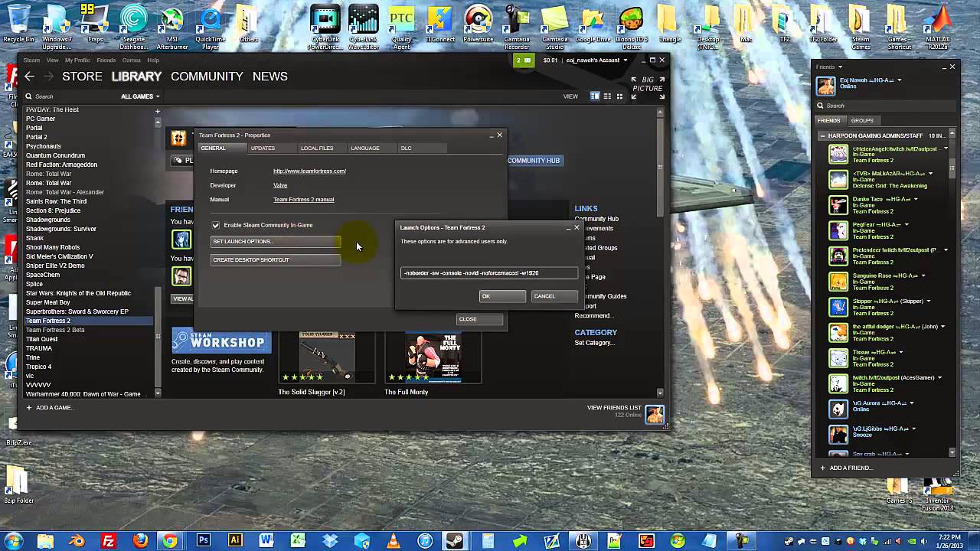This screenshot has height=551, width=980.
Task: Switch library to list view icon
Action: [607, 96]
